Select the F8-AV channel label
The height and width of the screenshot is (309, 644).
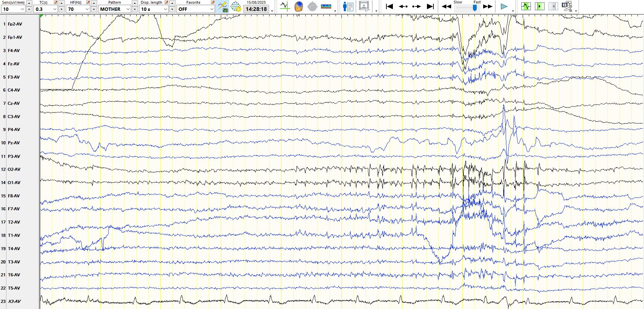click(14, 196)
